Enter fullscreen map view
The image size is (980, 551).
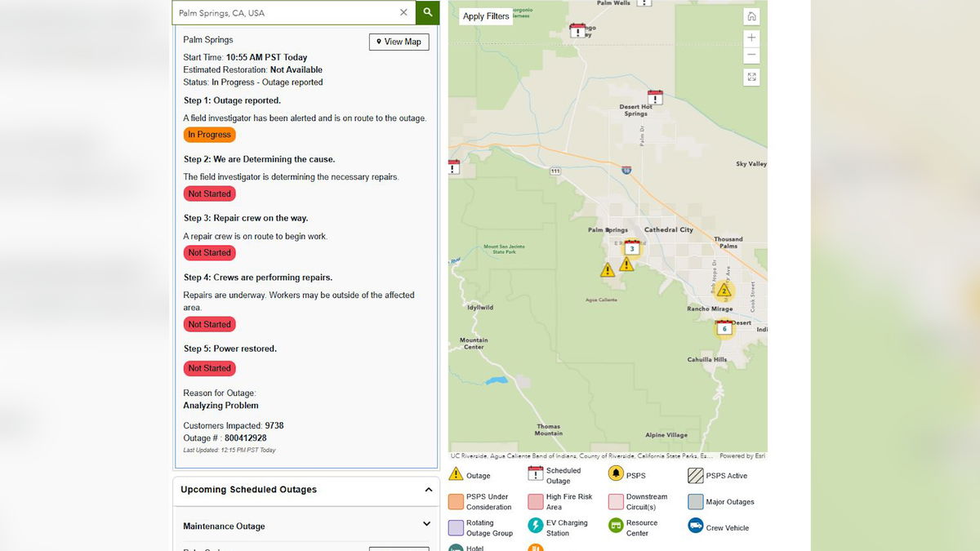click(751, 77)
